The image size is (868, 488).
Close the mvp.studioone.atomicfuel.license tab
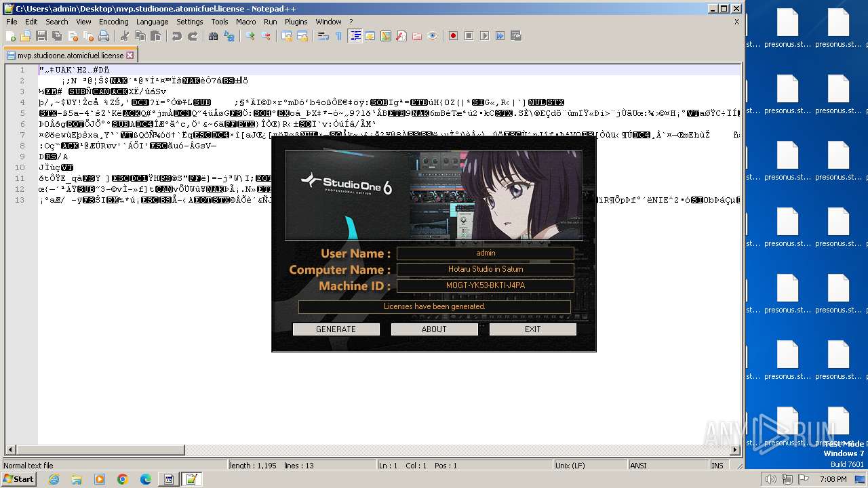(x=130, y=56)
